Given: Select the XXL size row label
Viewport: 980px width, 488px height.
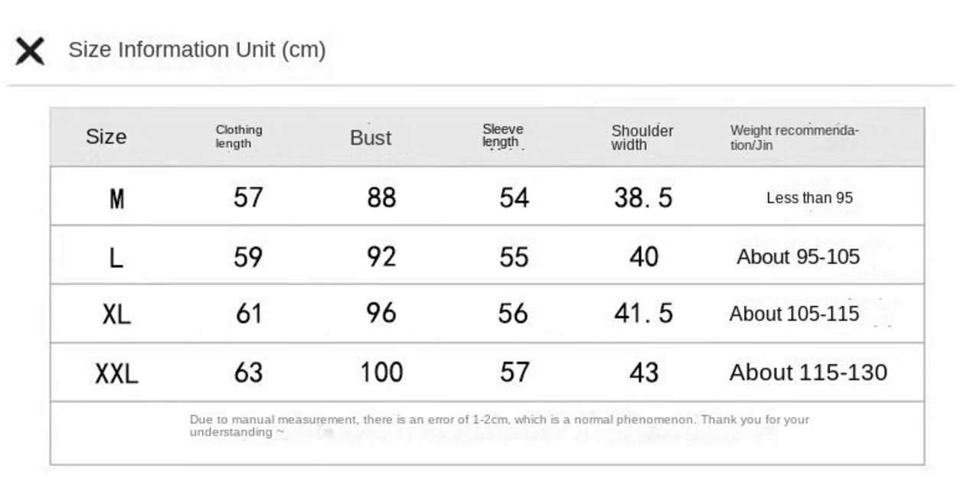Looking at the screenshot, I should point(116,374).
